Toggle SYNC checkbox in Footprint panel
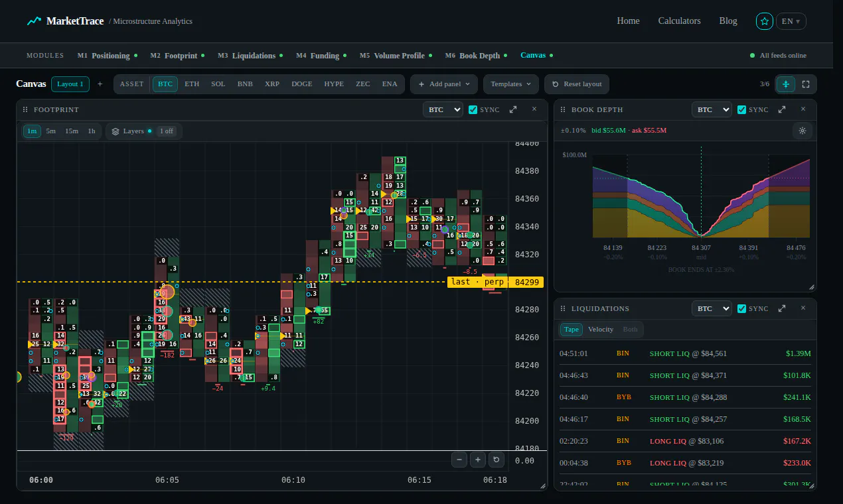The width and height of the screenshot is (843, 504). click(x=473, y=109)
